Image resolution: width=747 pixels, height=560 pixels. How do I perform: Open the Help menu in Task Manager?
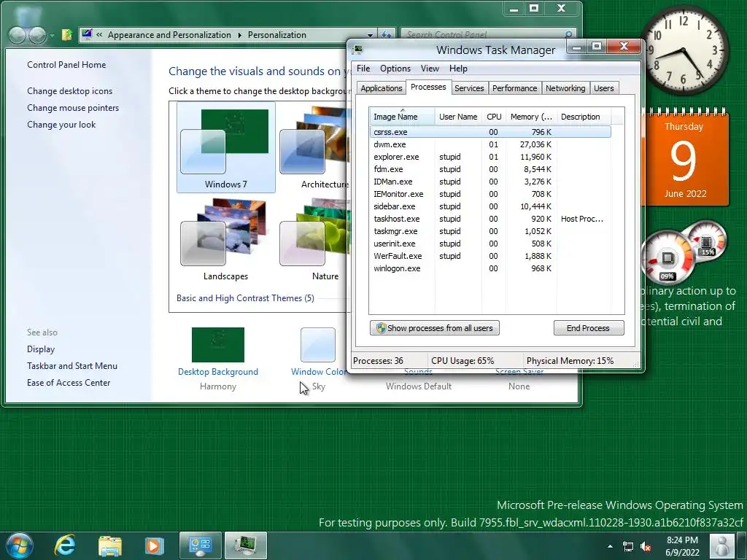point(458,69)
